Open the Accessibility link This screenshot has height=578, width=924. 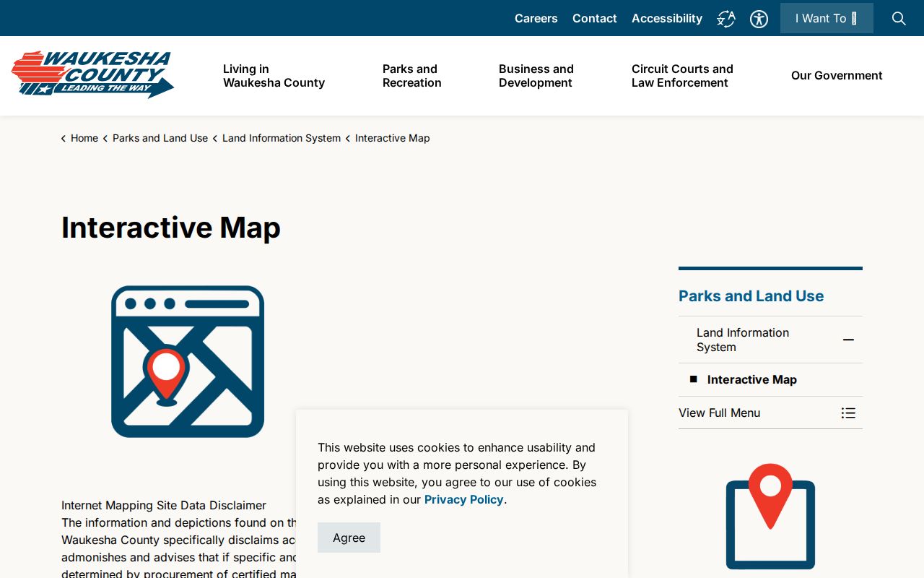pyautogui.click(x=666, y=18)
